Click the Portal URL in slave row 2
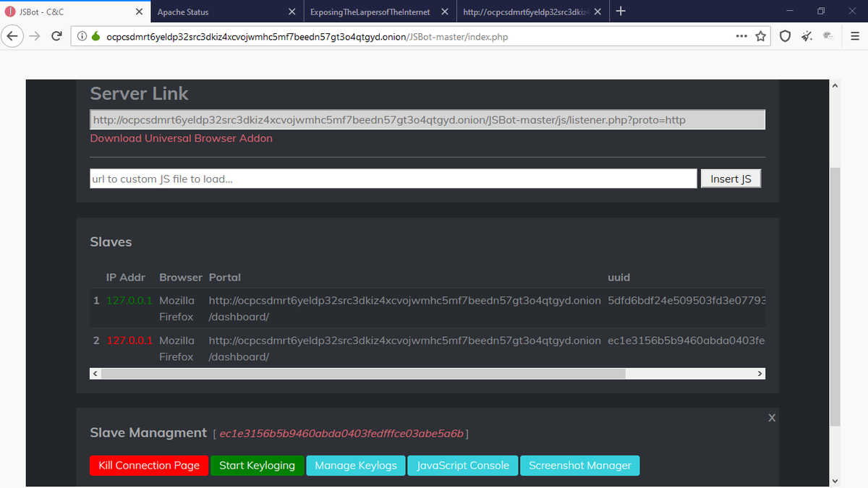Viewport: 868px width, 488px height. [x=404, y=348]
